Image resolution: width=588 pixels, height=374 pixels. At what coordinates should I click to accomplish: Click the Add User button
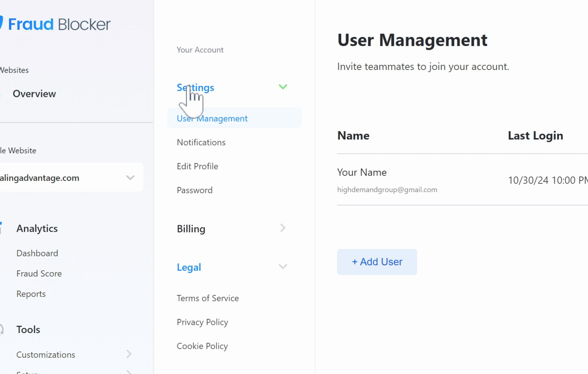coord(377,262)
